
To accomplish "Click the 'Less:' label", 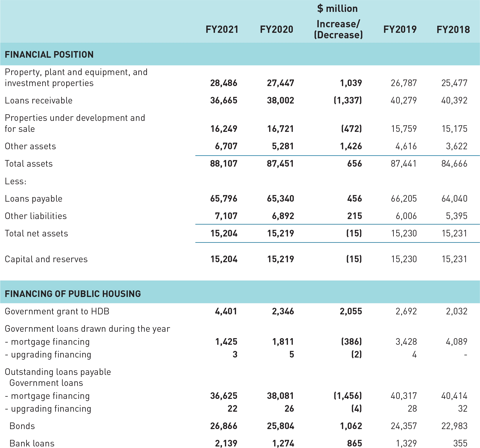I will [x=16, y=181].
